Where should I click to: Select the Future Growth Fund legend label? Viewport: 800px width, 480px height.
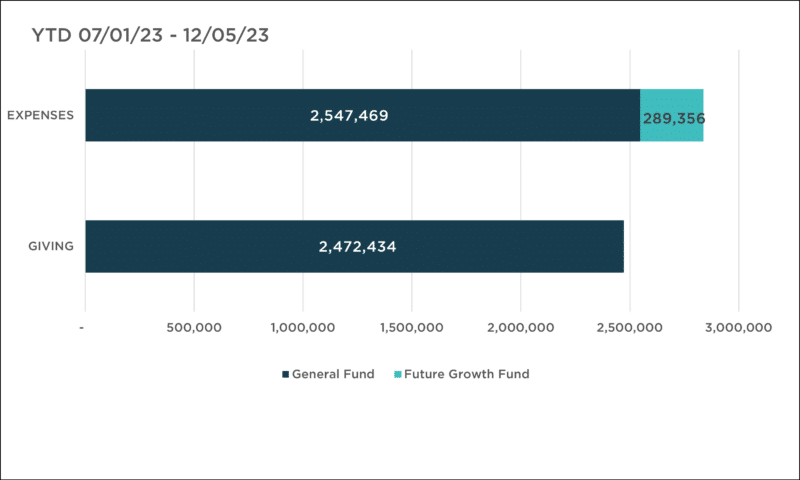pyautogui.click(x=467, y=374)
